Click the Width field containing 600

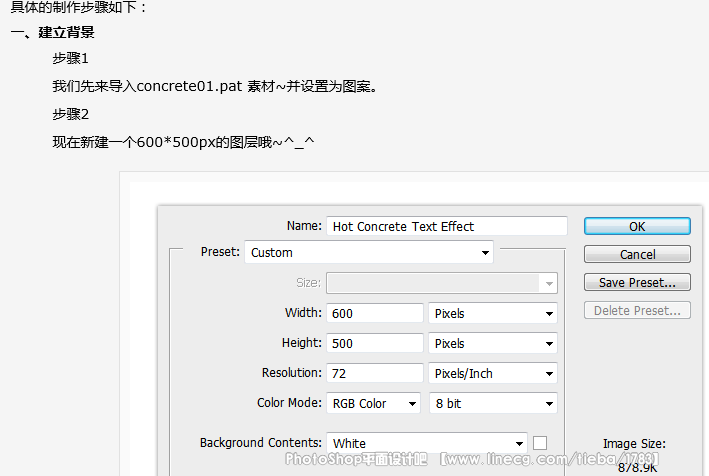[x=375, y=313]
